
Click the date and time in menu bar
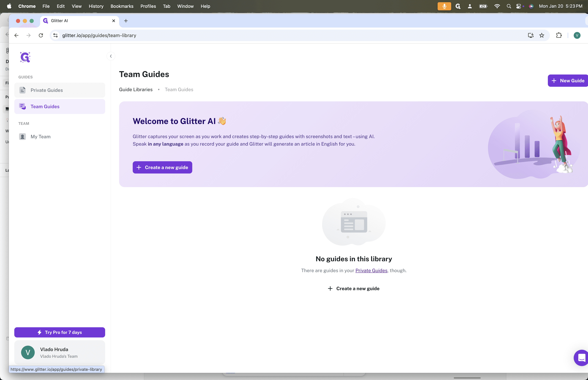[561, 6]
